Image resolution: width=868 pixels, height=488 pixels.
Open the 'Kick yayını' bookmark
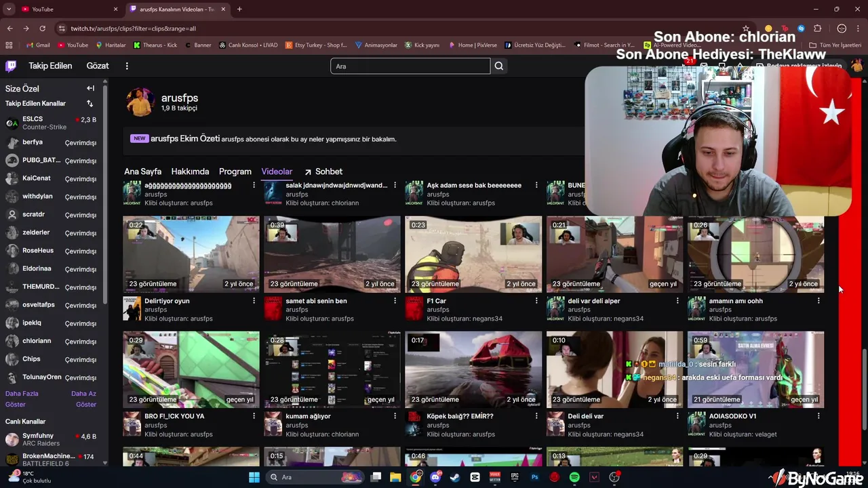coord(422,45)
